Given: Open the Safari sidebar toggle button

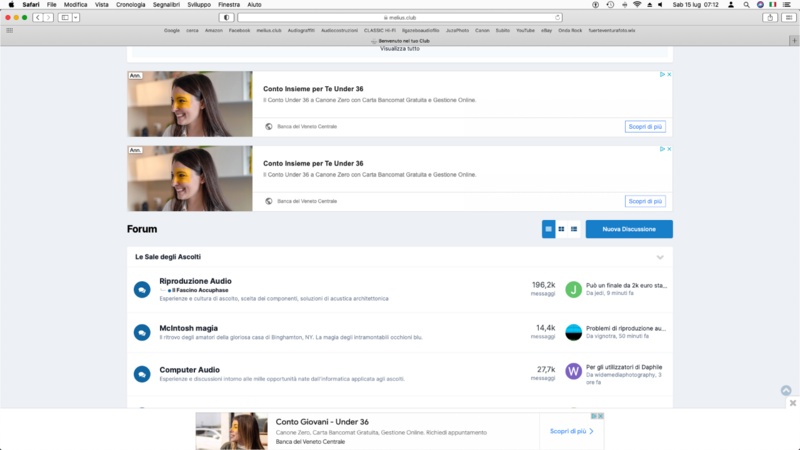Looking at the screenshot, I should coord(65,17).
